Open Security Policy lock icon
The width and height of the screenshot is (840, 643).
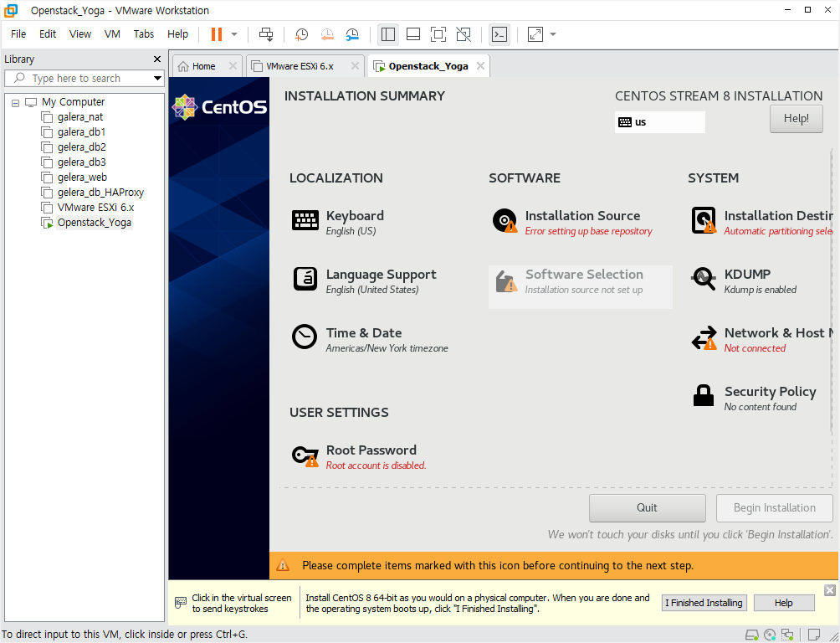704,396
